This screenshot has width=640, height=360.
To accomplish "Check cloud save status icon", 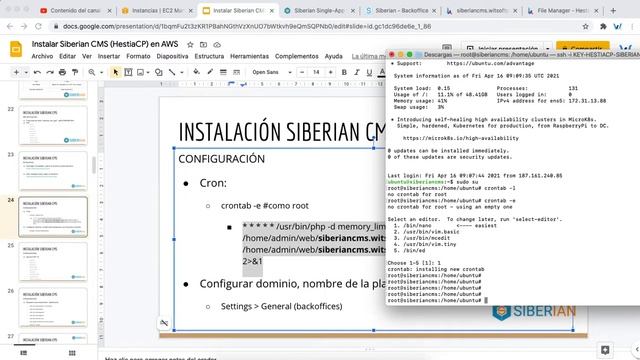I will 217,44.
